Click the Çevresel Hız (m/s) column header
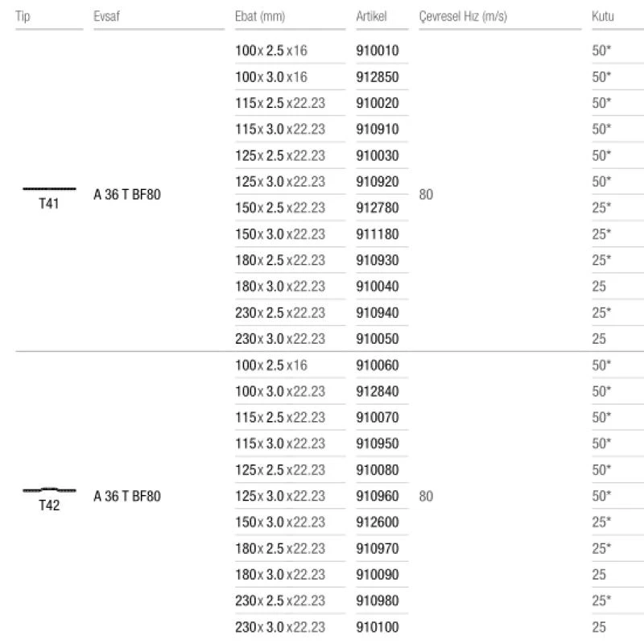This screenshot has height=644, width=644. [x=463, y=16]
